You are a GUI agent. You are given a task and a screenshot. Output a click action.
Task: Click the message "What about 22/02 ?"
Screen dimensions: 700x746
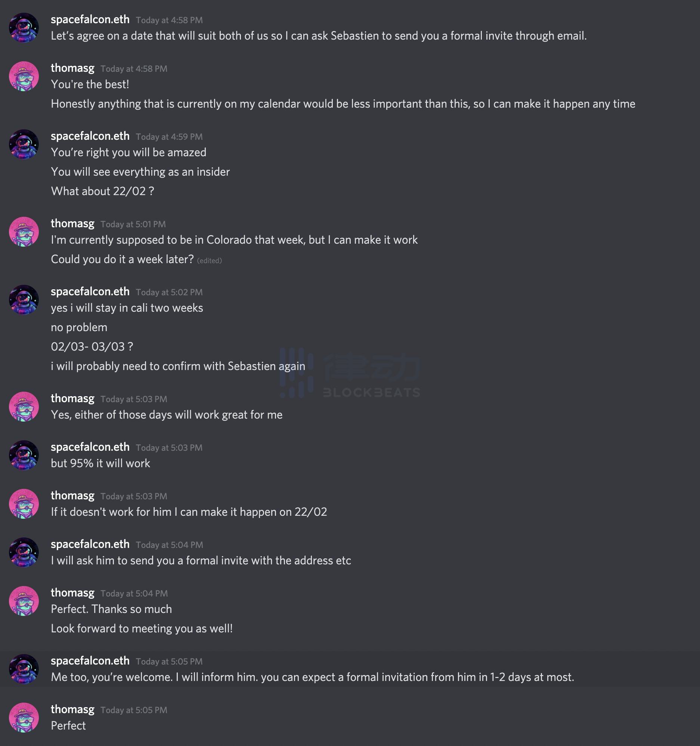(102, 191)
